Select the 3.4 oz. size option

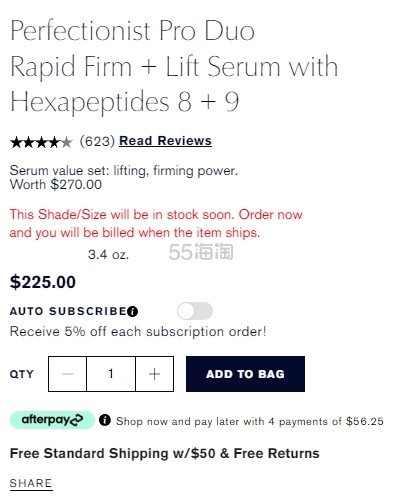coord(108,255)
